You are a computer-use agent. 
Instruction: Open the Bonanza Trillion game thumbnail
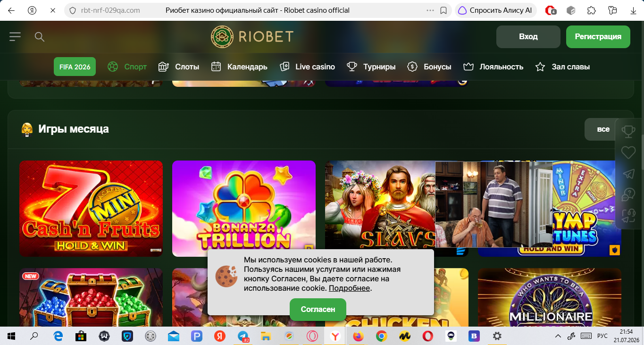pyautogui.click(x=244, y=209)
